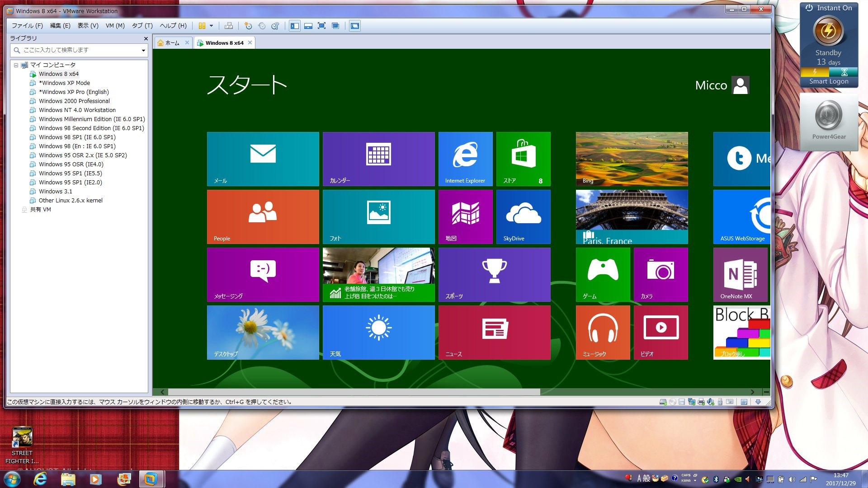Image resolution: width=868 pixels, height=488 pixels.
Task: Click the Smart Logon widget button
Action: [829, 82]
